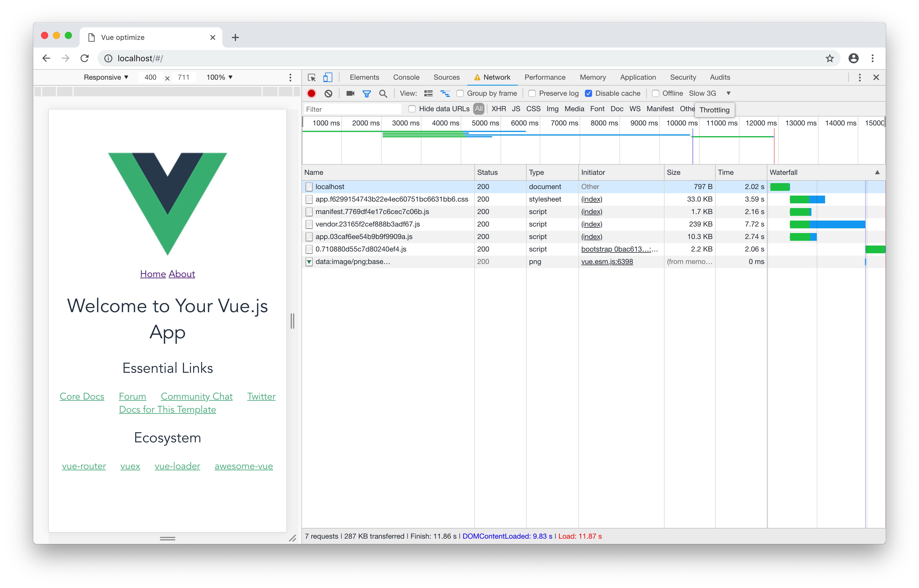Click the viewport width field 400
Screen dimensions: 919x588
[150, 78]
